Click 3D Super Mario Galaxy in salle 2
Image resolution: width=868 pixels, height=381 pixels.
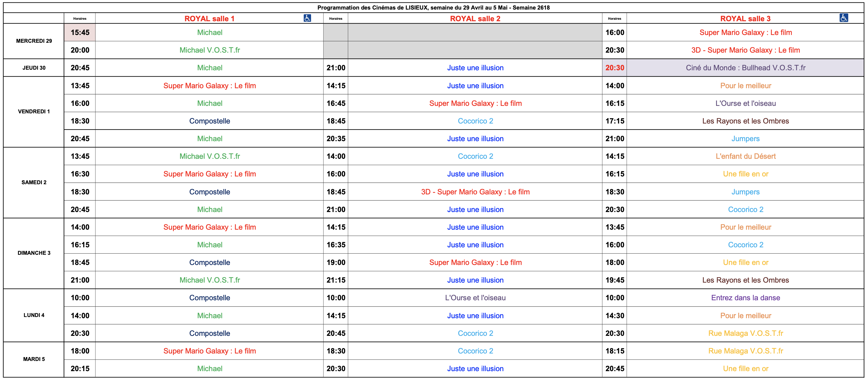pyautogui.click(x=475, y=192)
